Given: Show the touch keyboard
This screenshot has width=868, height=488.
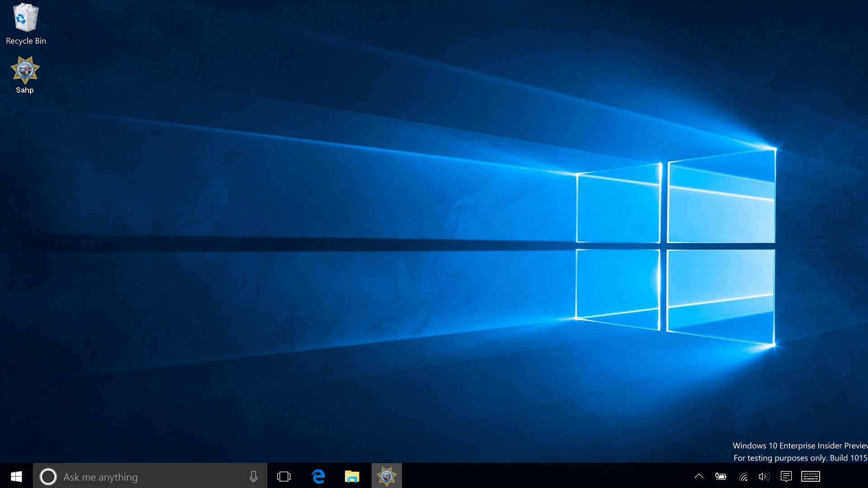Looking at the screenshot, I should click(811, 476).
